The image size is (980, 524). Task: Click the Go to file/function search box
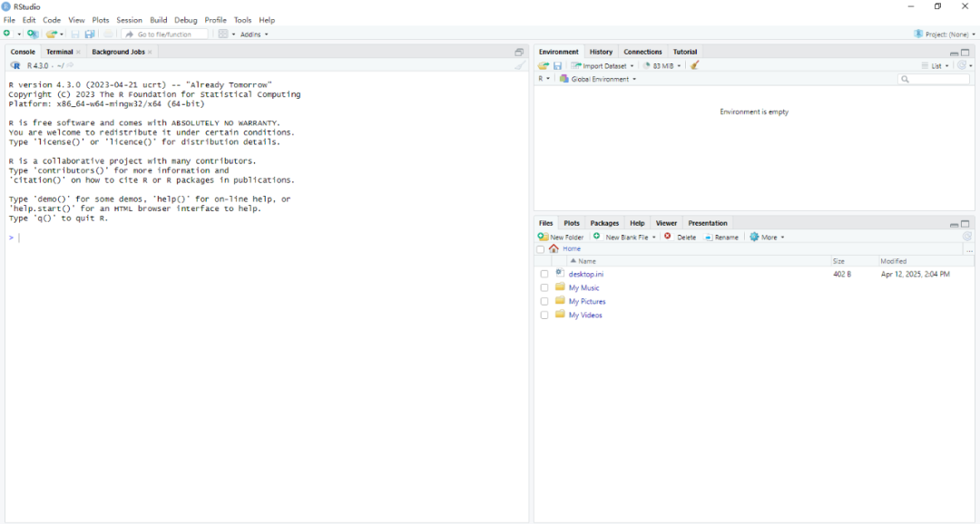(x=165, y=34)
